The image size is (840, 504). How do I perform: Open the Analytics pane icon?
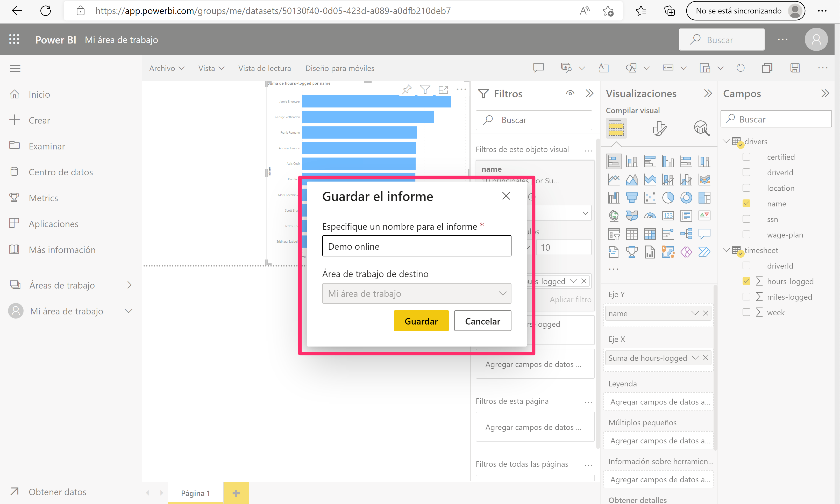[x=701, y=128]
